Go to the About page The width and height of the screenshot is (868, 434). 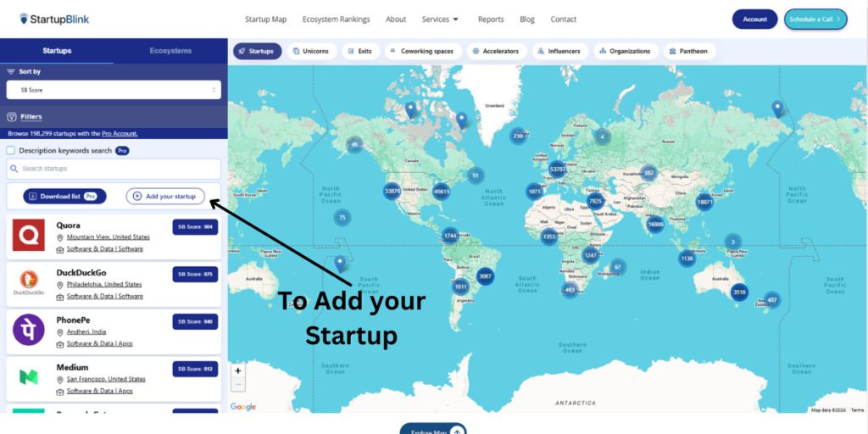[x=396, y=19]
